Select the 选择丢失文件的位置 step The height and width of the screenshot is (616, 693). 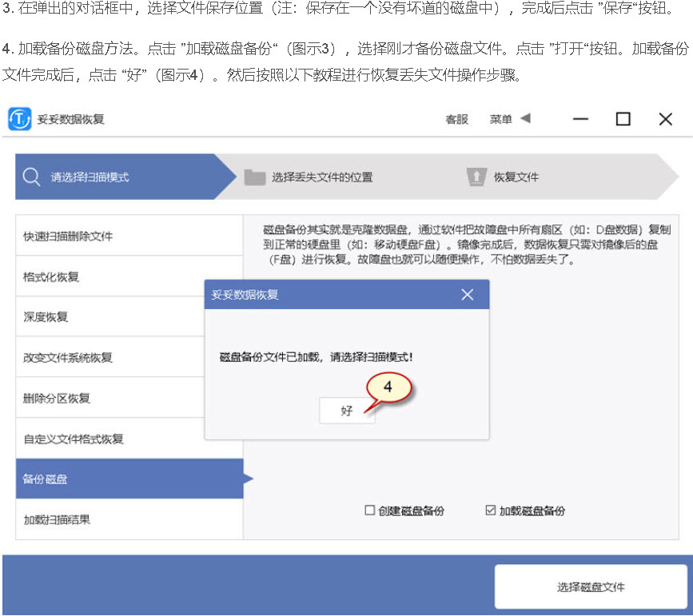click(322, 177)
